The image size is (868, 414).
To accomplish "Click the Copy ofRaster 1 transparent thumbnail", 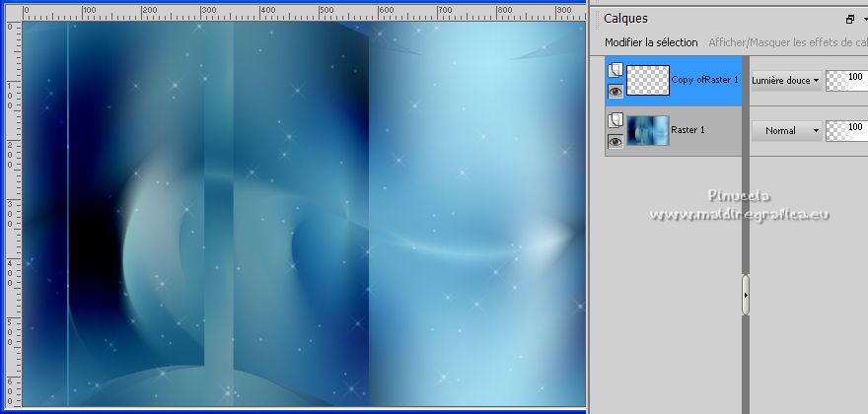I will [648, 80].
